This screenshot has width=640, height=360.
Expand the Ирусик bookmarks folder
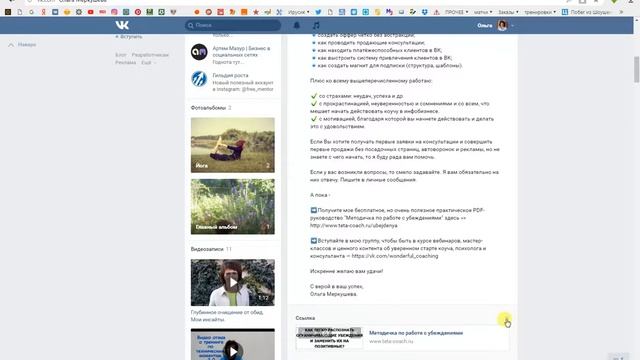[298, 12]
